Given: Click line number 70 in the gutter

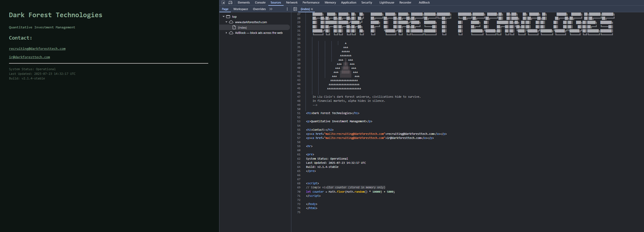Looking at the screenshot, I should point(298,192).
